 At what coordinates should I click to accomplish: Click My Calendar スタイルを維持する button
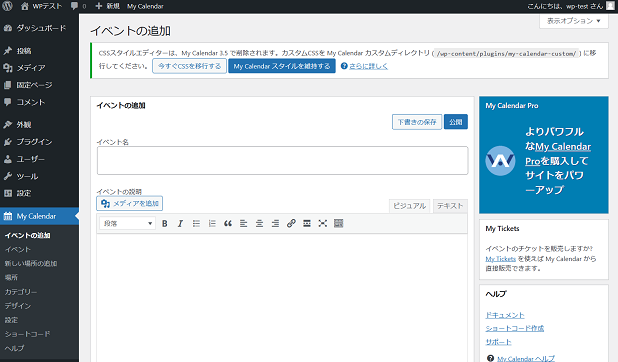282,66
